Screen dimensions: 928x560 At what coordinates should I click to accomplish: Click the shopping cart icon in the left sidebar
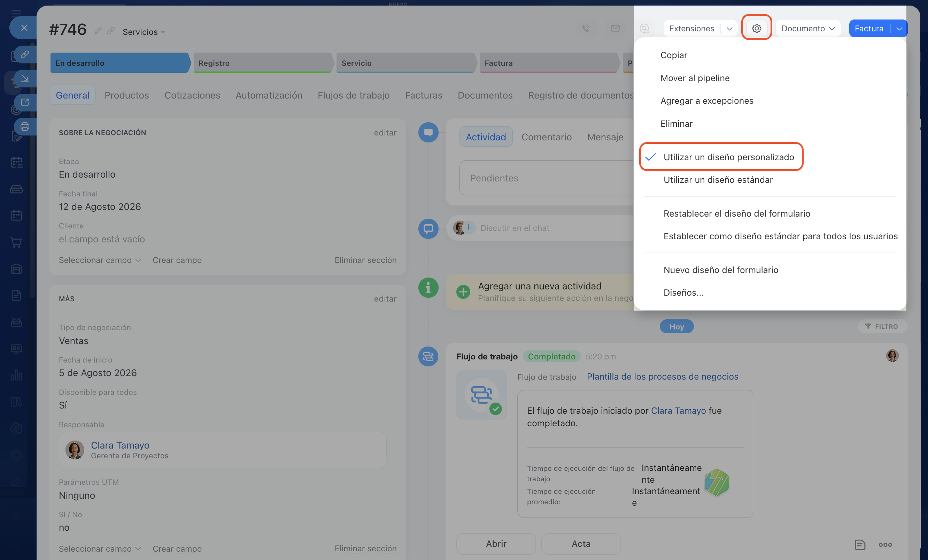pos(16,242)
